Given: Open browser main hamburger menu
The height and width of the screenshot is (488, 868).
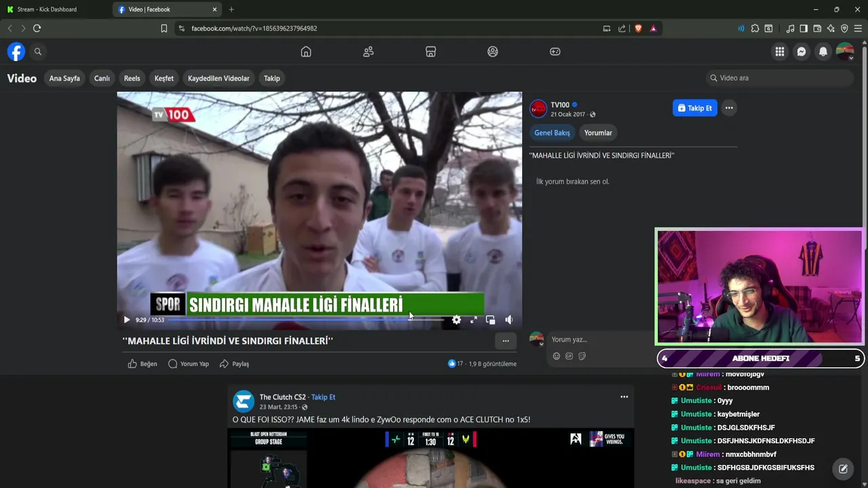Looking at the screenshot, I should (858, 28).
